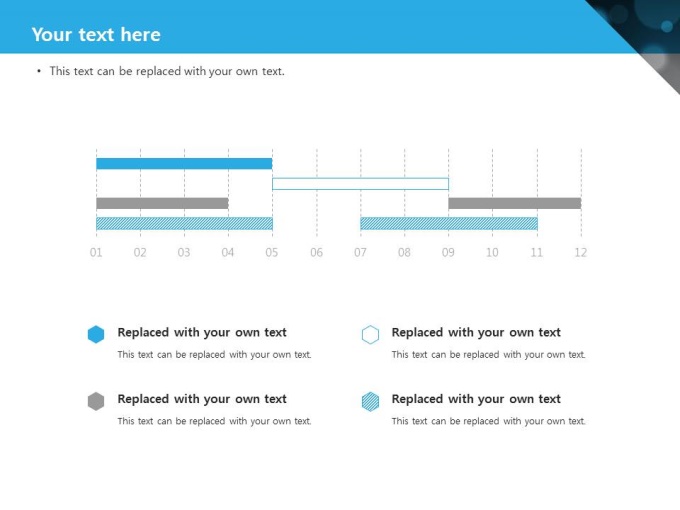Select the blue striped hexagon legend icon
This screenshot has height=510, width=680.
click(370, 401)
